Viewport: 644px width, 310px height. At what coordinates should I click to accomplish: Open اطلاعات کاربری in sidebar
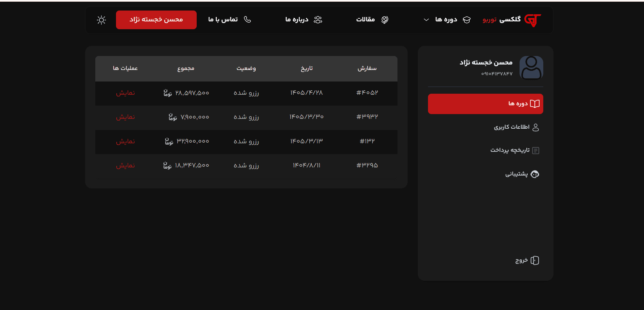click(511, 127)
